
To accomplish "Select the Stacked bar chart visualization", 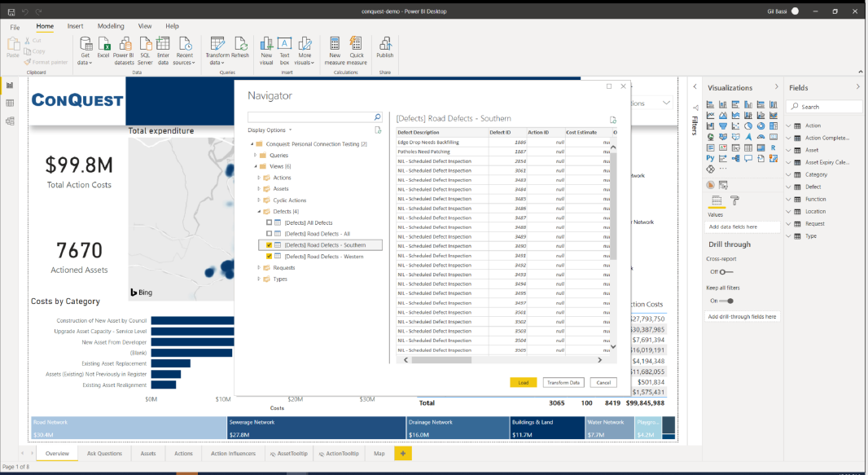I will (x=710, y=104).
